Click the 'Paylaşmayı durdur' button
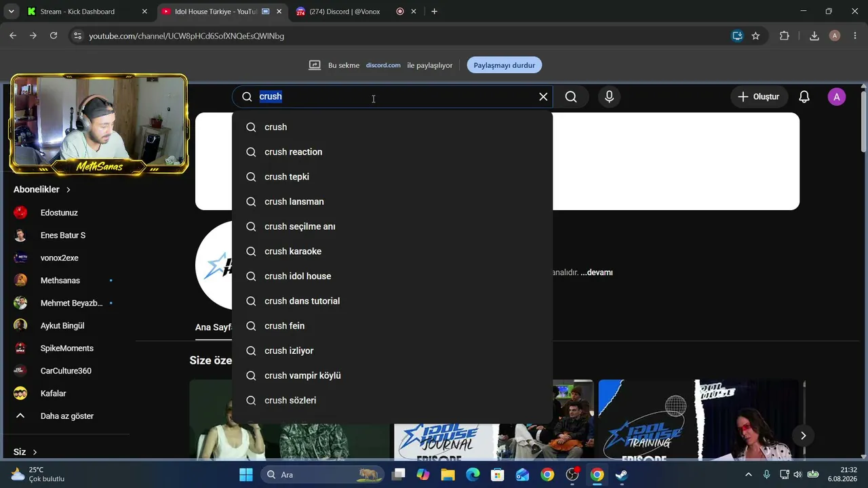Image resolution: width=868 pixels, height=488 pixels. 505,65
